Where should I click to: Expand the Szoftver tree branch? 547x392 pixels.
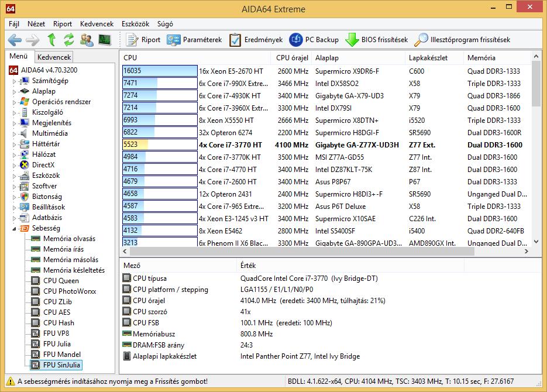14,187
